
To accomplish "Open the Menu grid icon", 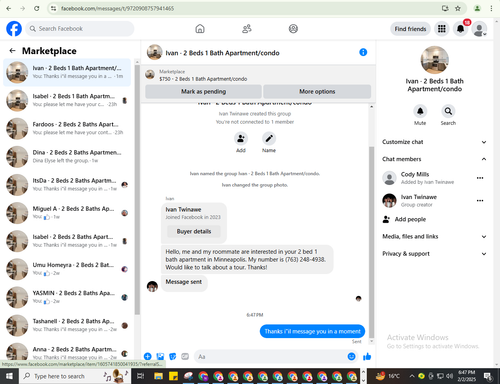I will pos(442,29).
